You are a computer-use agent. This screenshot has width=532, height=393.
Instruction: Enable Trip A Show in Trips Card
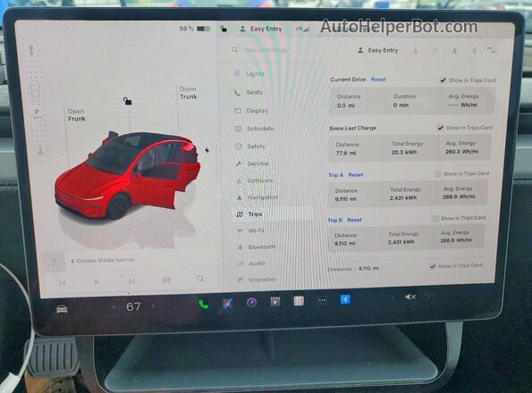pyautogui.click(x=438, y=174)
